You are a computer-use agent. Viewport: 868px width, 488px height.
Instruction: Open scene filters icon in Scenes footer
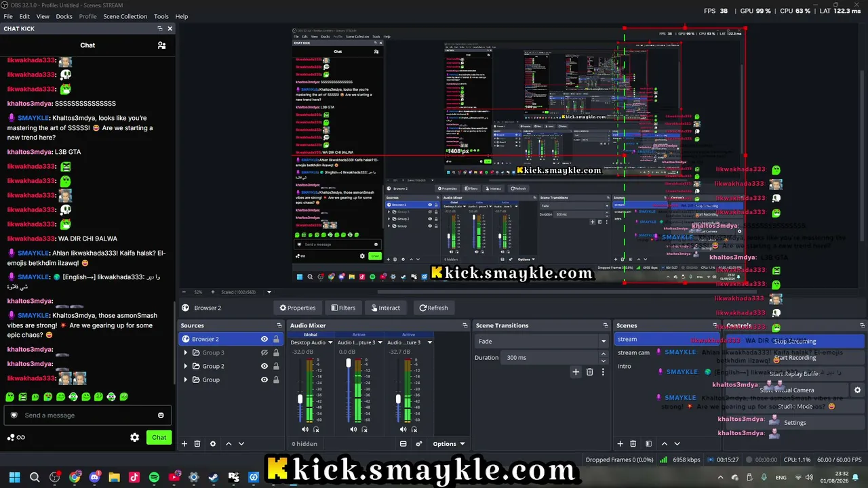pyautogui.click(x=649, y=444)
